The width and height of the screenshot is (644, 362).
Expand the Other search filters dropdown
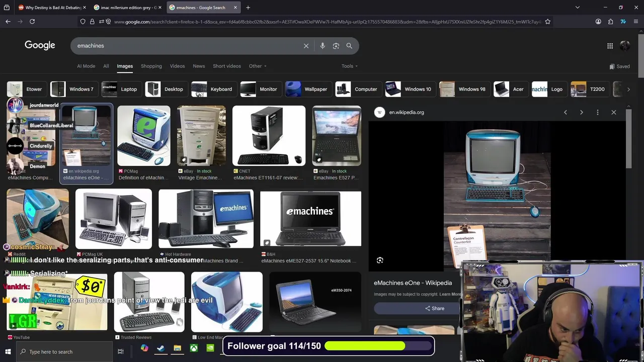pyautogui.click(x=258, y=66)
